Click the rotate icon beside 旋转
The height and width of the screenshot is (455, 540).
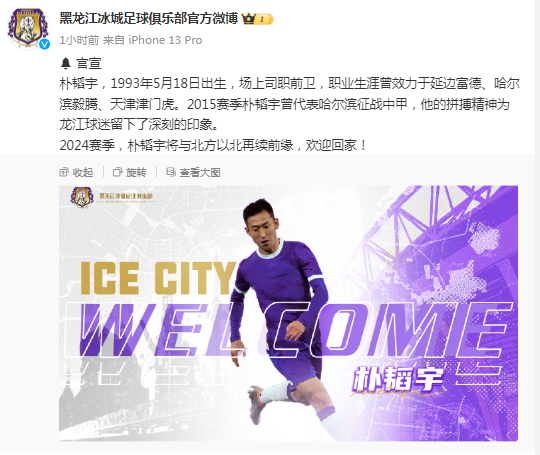(117, 172)
